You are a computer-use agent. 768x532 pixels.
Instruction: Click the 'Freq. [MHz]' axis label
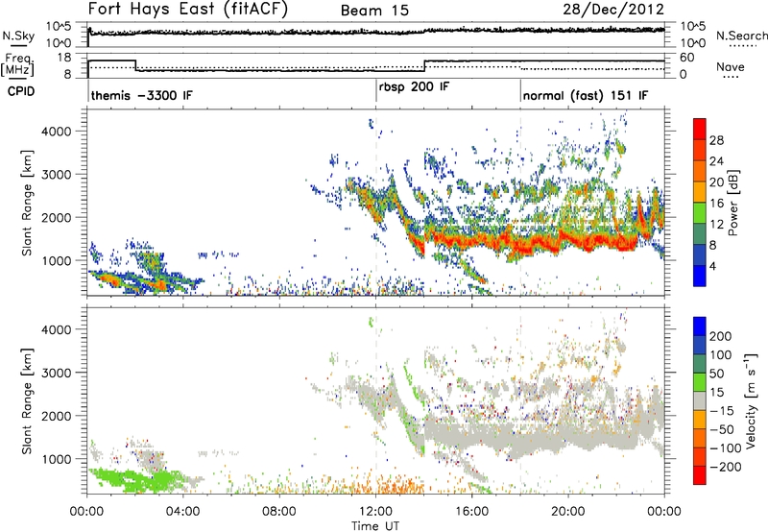tap(18, 64)
